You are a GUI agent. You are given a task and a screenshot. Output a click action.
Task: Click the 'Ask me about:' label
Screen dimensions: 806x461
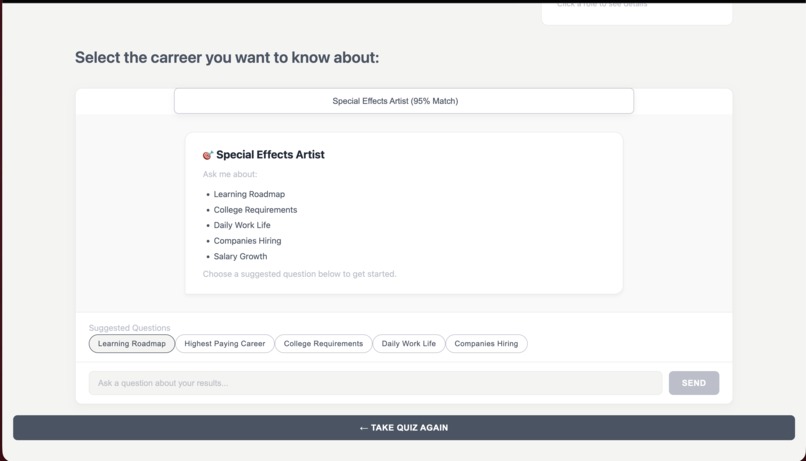(x=230, y=174)
